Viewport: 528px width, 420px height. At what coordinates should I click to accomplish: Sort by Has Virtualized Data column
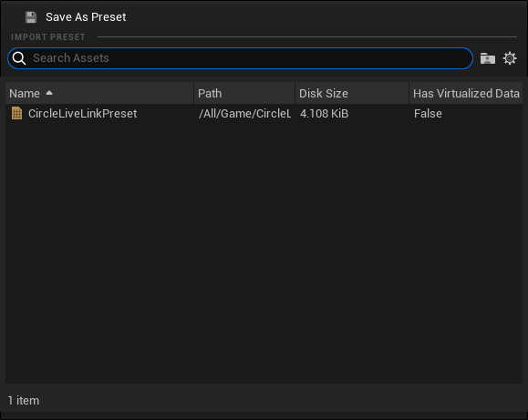466,93
